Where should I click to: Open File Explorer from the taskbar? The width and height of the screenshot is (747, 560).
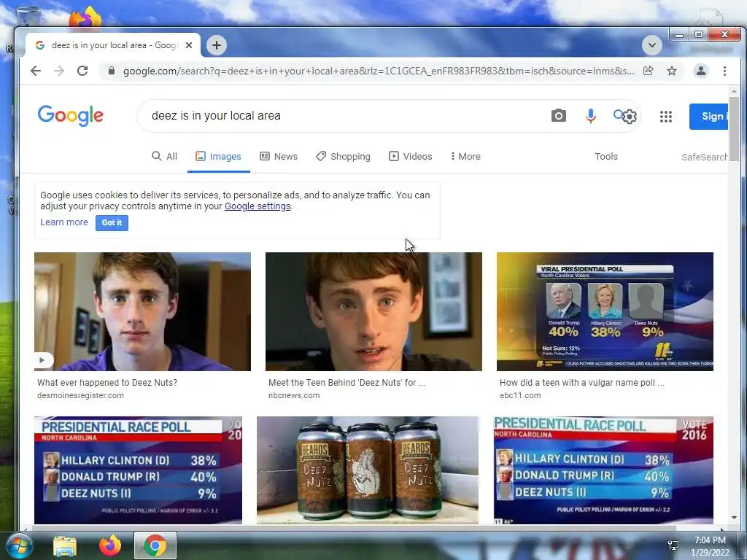click(x=65, y=546)
